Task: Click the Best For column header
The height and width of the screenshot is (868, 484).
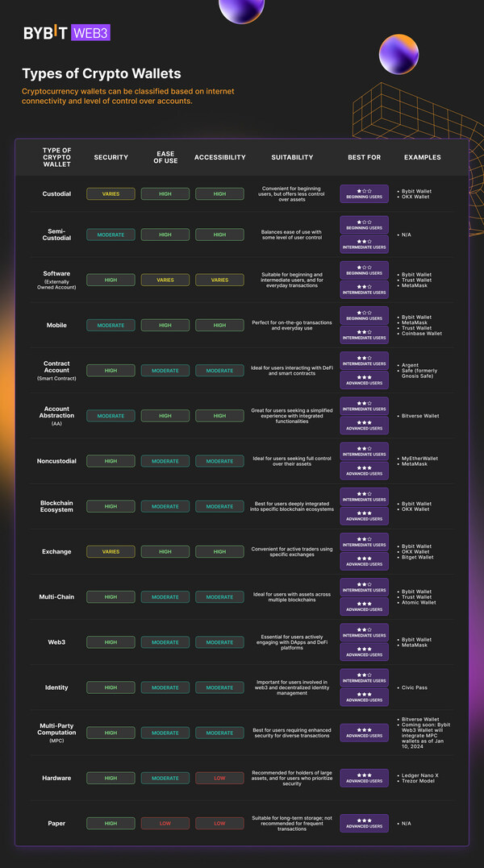Action: coord(364,157)
